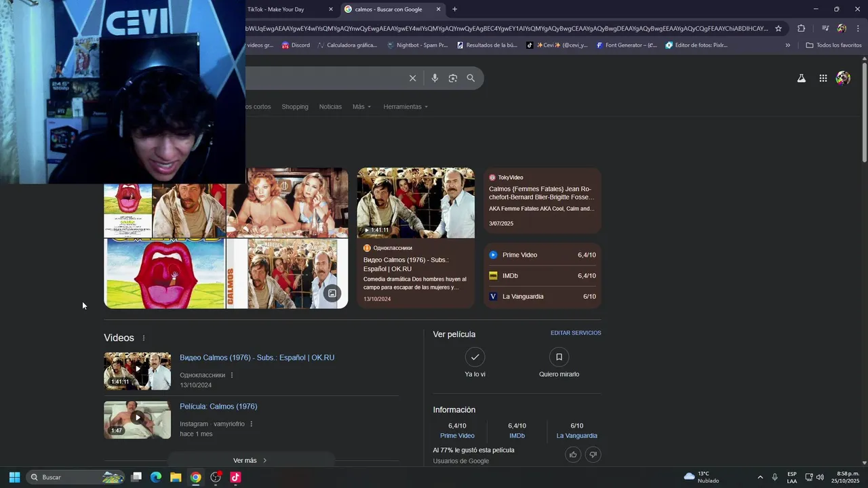
Task: Dislike the movie with thumbs down
Action: click(593, 454)
